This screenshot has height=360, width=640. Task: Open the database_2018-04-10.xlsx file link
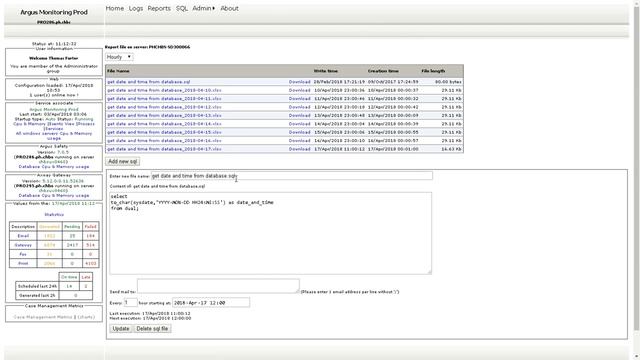164,90
